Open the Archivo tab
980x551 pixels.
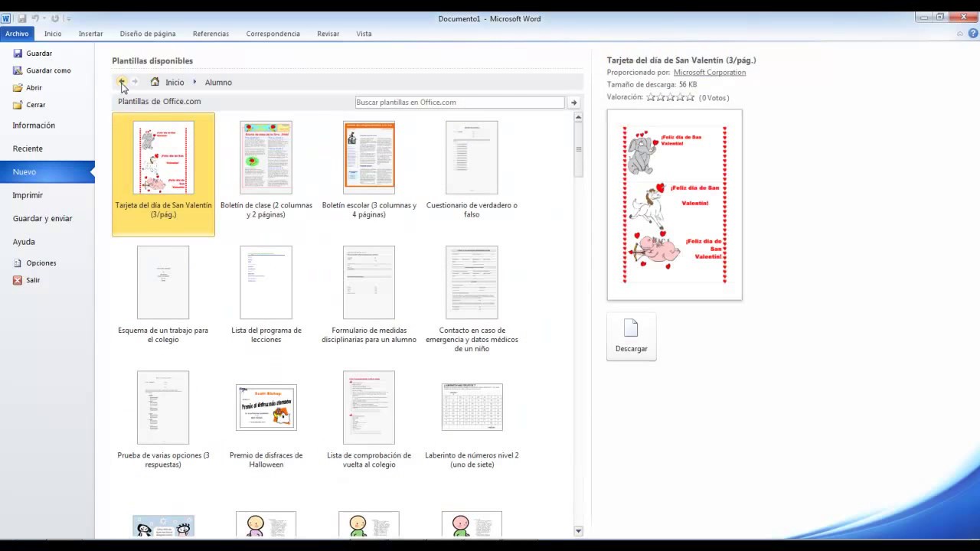tap(17, 34)
